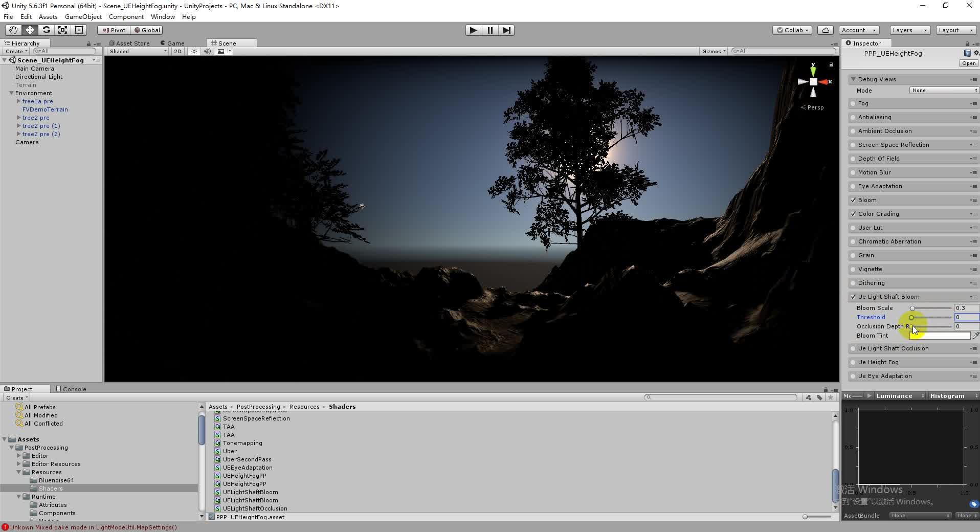
Task: Select the Scale tool
Action: 62,30
